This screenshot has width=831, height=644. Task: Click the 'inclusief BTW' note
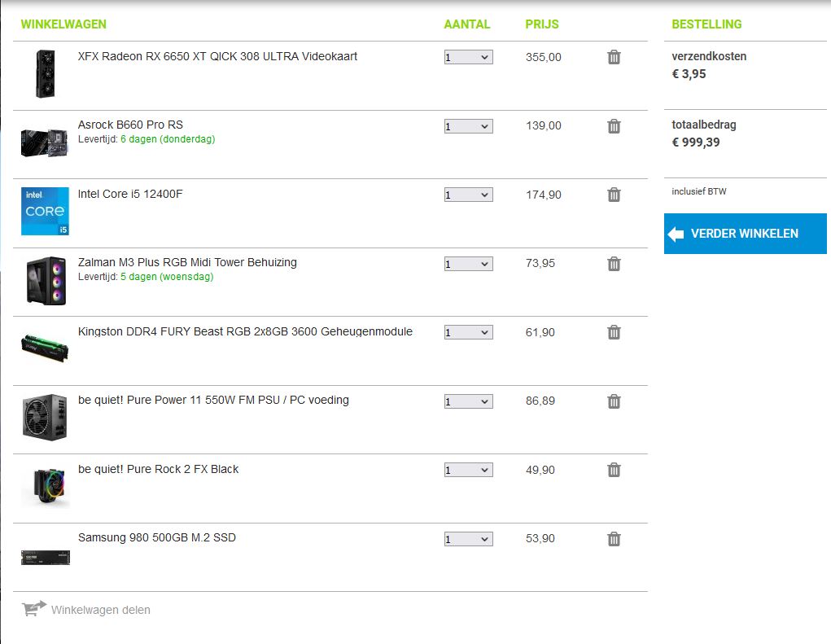pos(699,191)
